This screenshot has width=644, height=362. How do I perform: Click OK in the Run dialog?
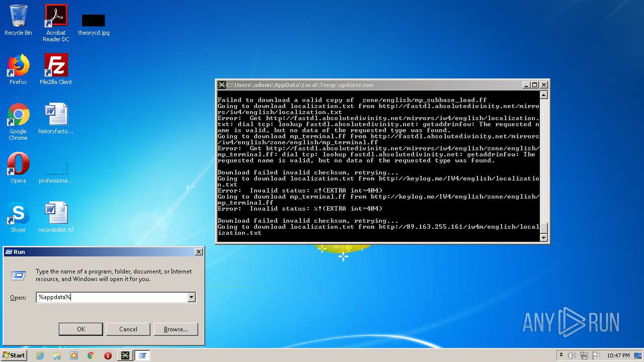[81, 329]
